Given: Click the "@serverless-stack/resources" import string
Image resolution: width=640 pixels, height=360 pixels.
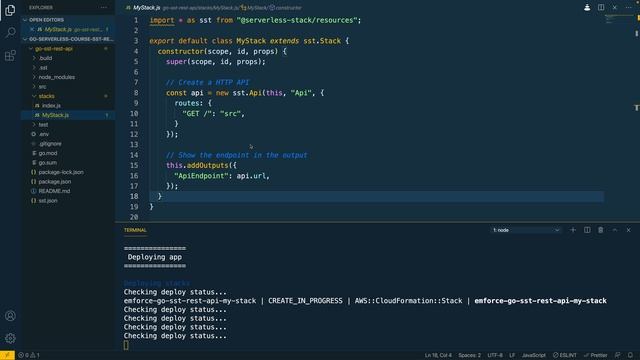Looking at the screenshot, I should coord(297,20).
